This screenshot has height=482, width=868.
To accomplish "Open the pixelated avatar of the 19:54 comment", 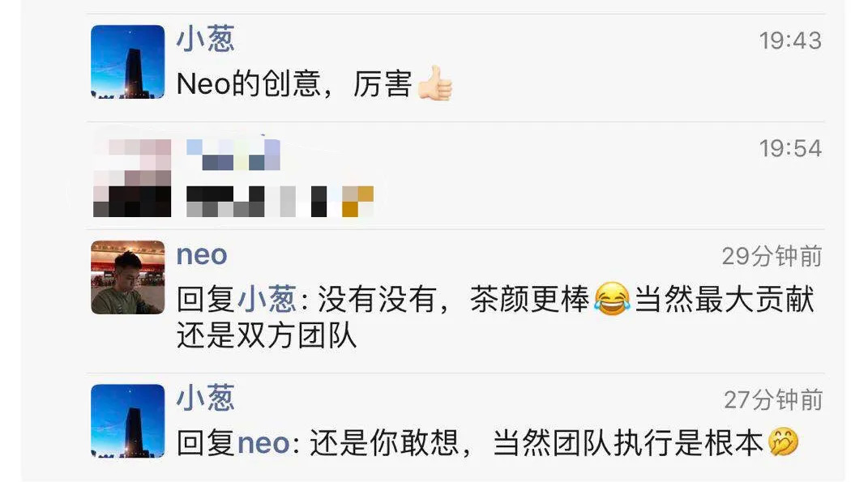I will pos(132,177).
